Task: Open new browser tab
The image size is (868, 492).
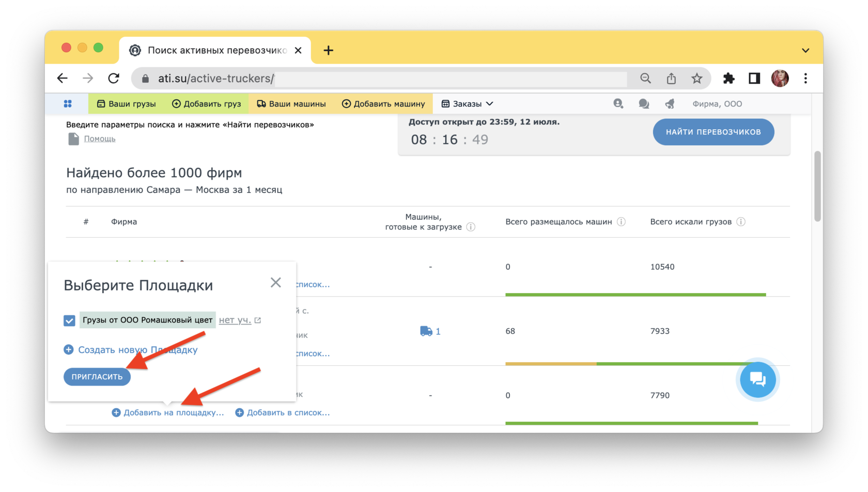Action: point(329,50)
